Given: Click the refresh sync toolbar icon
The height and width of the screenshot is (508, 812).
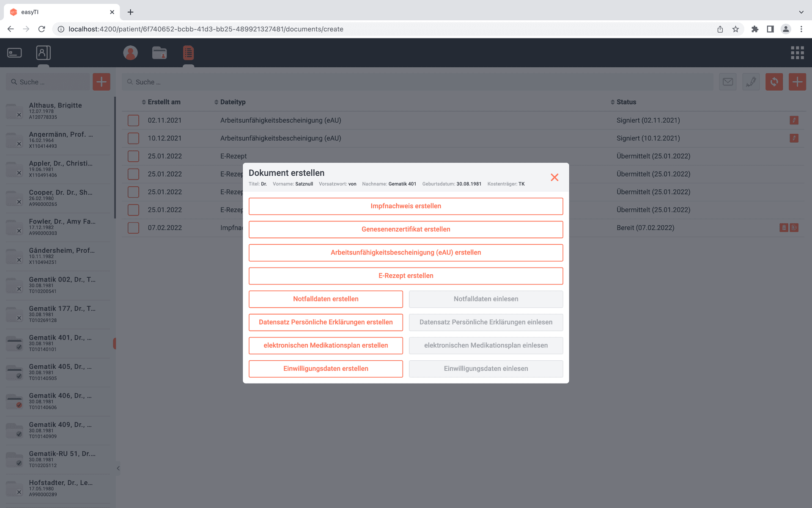Looking at the screenshot, I should pyautogui.click(x=774, y=82).
